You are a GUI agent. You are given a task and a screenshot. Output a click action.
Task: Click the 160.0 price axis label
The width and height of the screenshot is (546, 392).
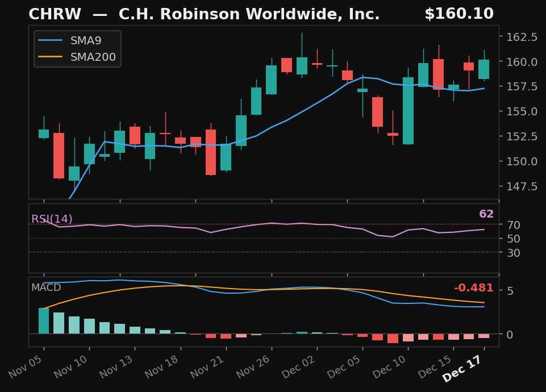coord(522,62)
